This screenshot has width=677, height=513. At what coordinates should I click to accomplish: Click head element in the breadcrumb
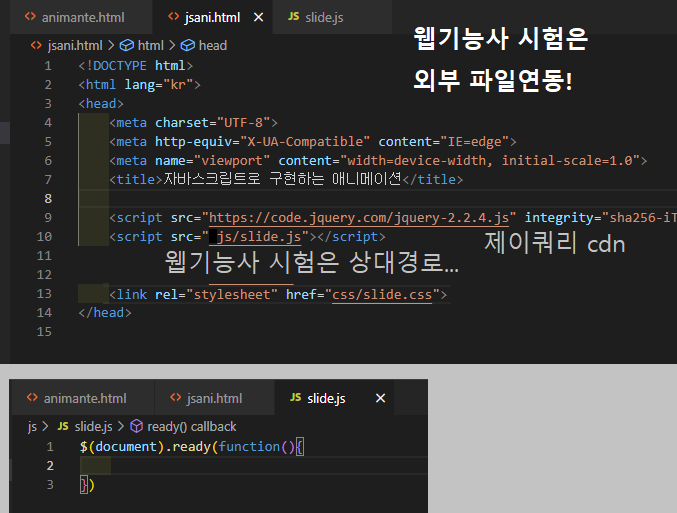pyautogui.click(x=213, y=45)
